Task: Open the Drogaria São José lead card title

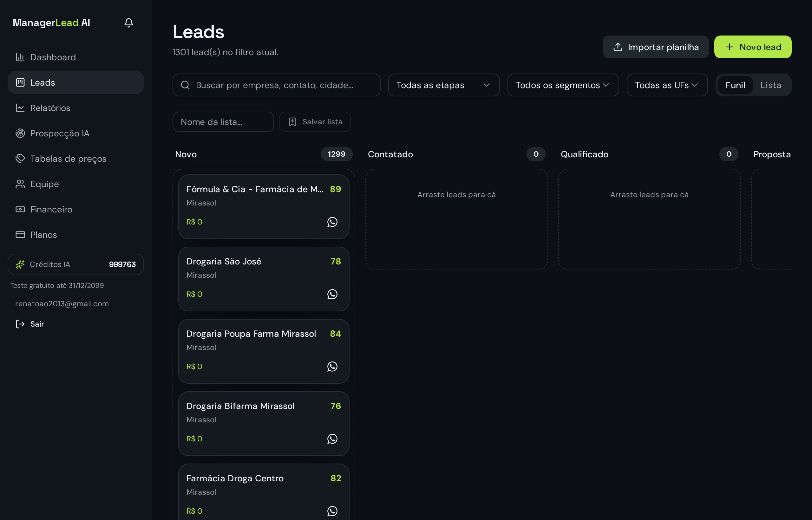Action: pyautogui.click(x=224, y=261)
